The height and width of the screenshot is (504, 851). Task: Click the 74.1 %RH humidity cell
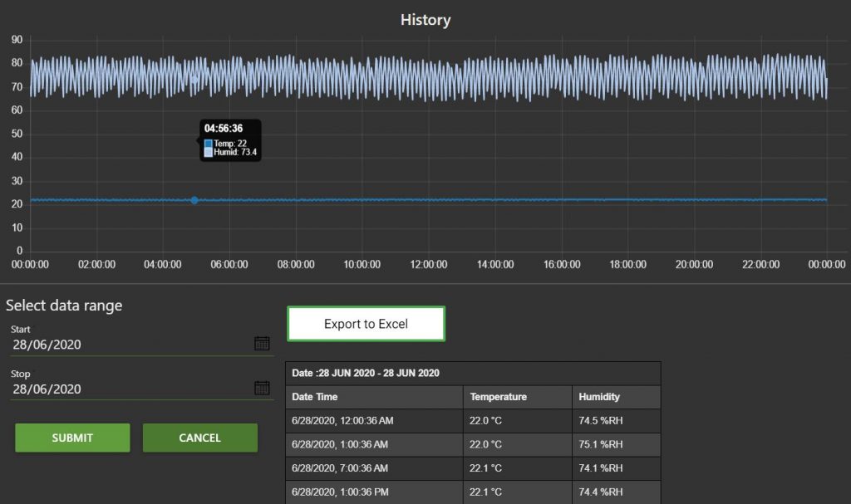[x=617, y=468]
